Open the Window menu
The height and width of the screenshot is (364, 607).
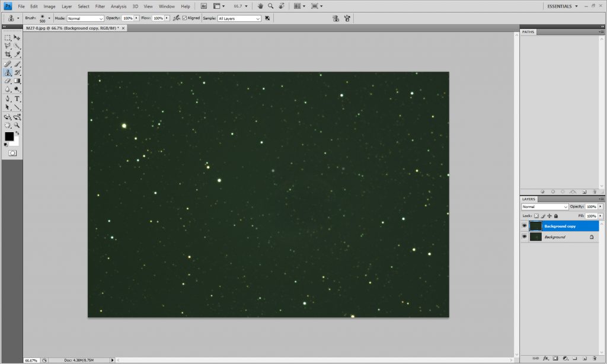pos(167,6)
